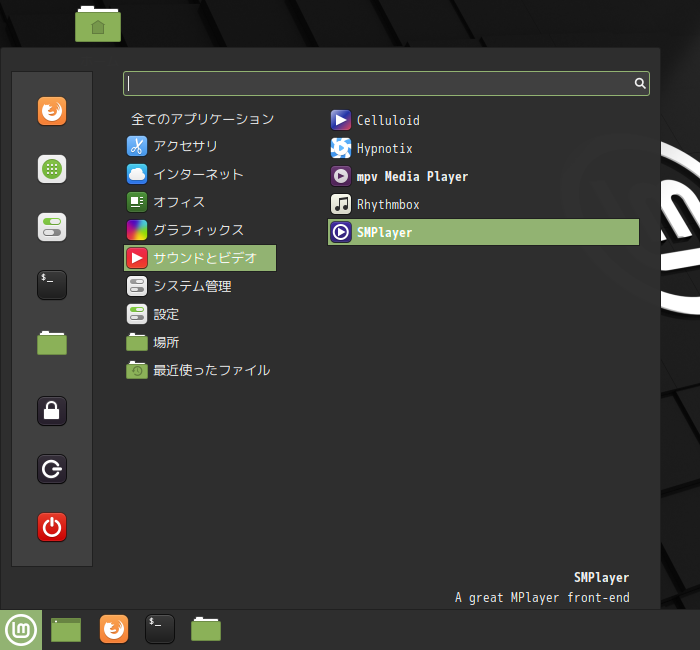
Task: Select the インターネット category label
Action: pyautogui.click(x=199, y=174)
